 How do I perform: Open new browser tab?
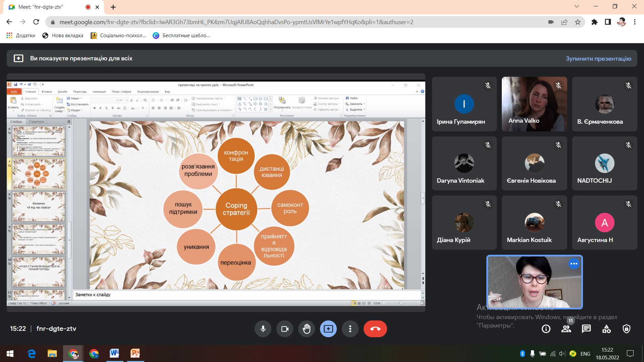click(x=113, y=7)
